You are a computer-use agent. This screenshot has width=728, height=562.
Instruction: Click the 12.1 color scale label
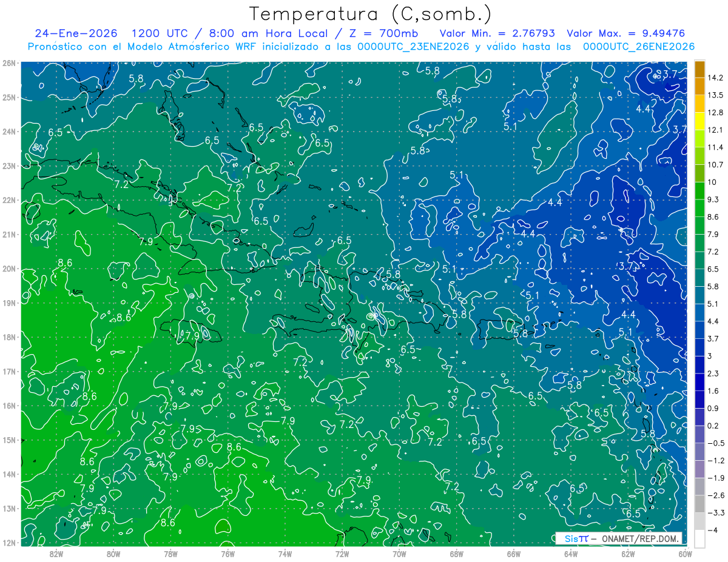tap(716, 130)
